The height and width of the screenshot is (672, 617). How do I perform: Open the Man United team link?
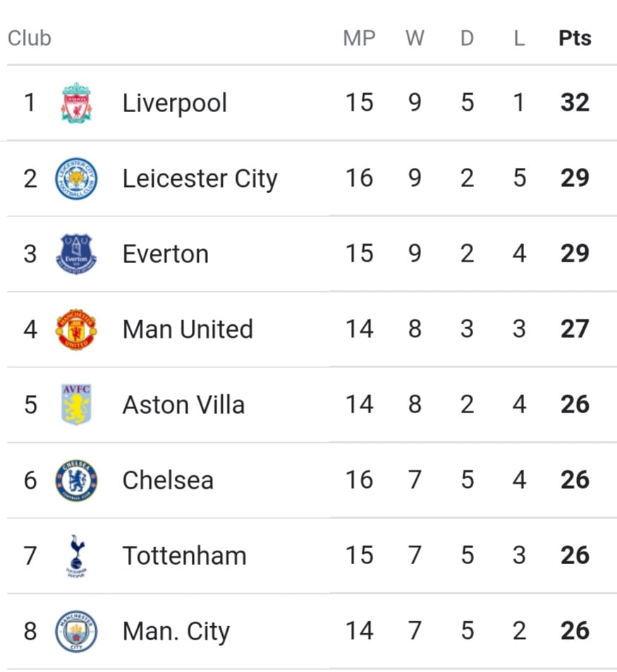click(188, 329)
